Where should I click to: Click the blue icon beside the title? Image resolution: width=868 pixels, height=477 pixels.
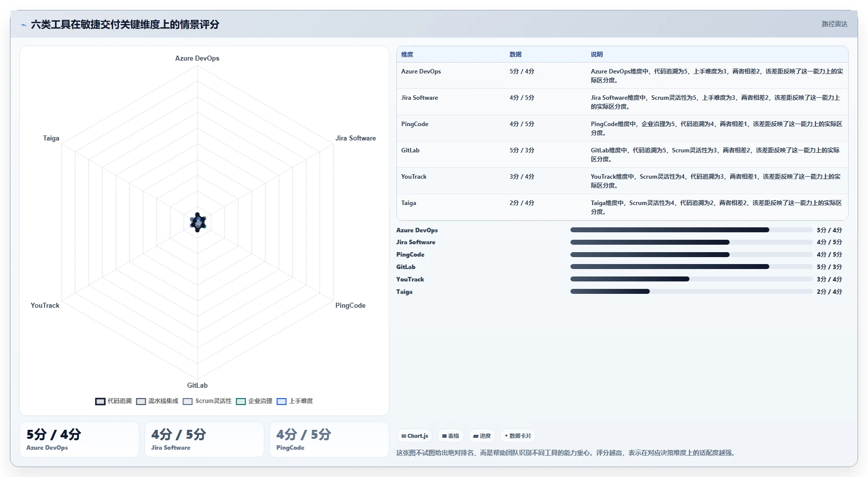pyautogui.click(x=23, y=25)
